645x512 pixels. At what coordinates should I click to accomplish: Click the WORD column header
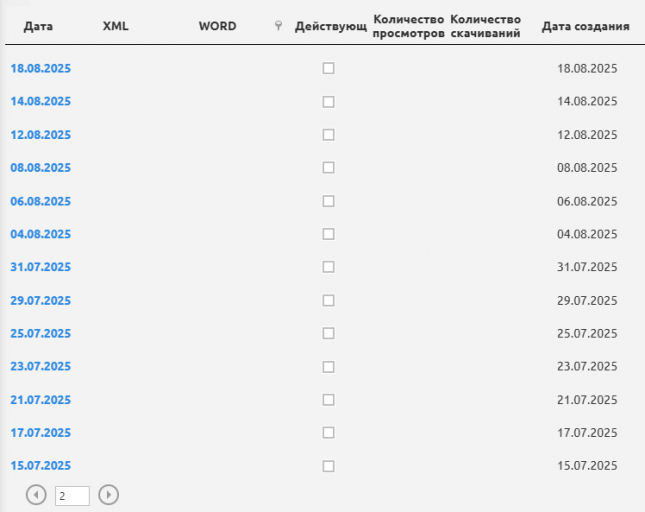(x=217, y=26)
